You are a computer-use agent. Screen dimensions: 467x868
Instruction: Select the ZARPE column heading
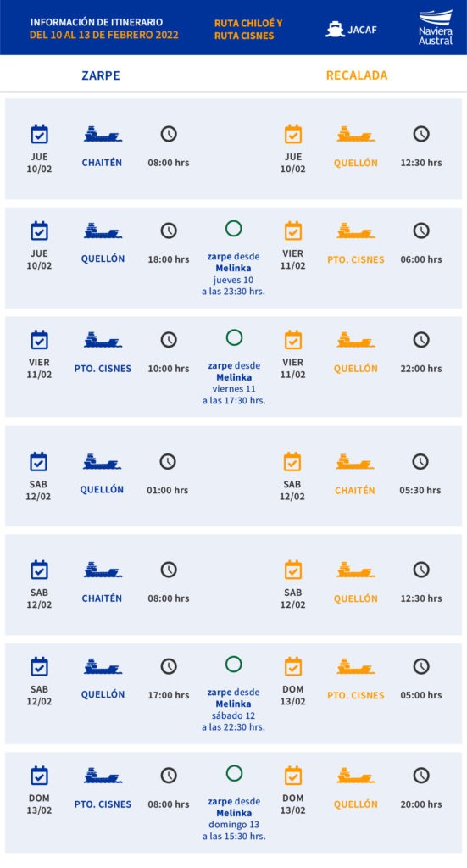pyautogui.click(x=101, y=75)
